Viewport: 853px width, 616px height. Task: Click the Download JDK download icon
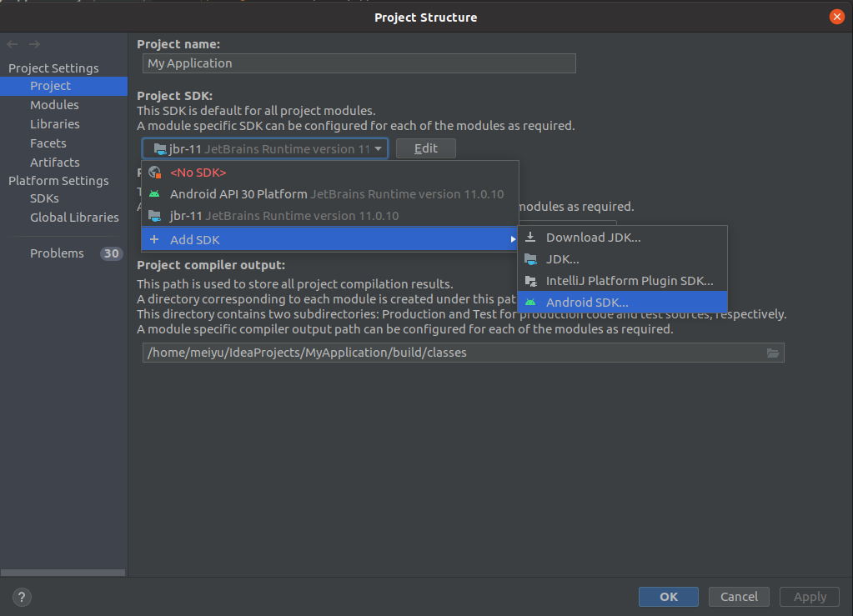pos(530,238)
